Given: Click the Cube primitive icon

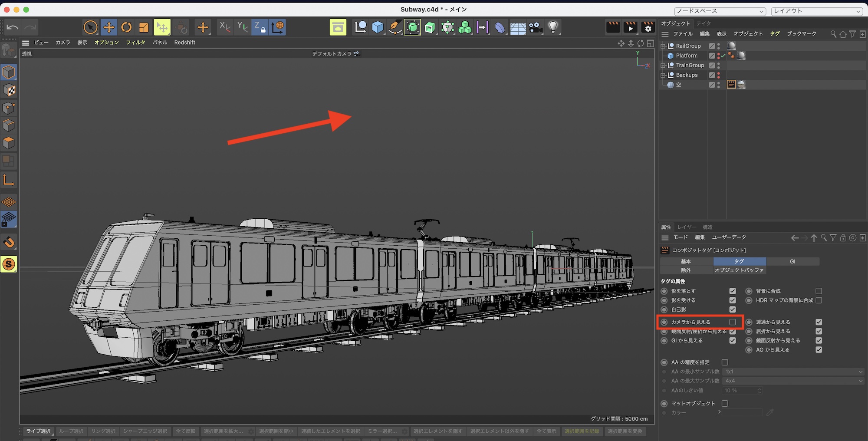Looking at the screenshot, I should (378, 27).
